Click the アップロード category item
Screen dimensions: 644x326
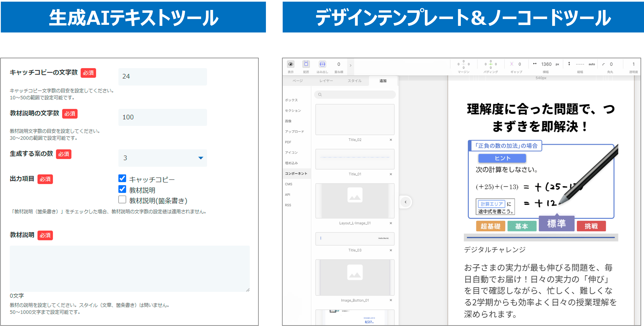point(294,131)
